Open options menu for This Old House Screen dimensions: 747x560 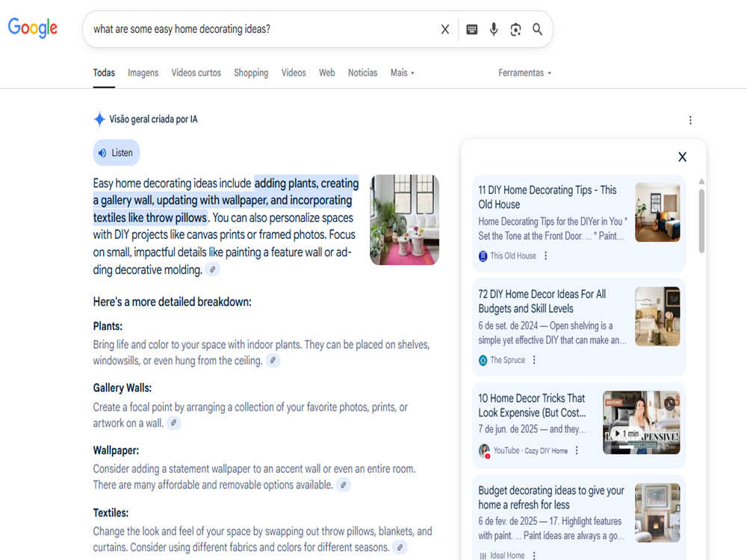click(x=545, y=255)
